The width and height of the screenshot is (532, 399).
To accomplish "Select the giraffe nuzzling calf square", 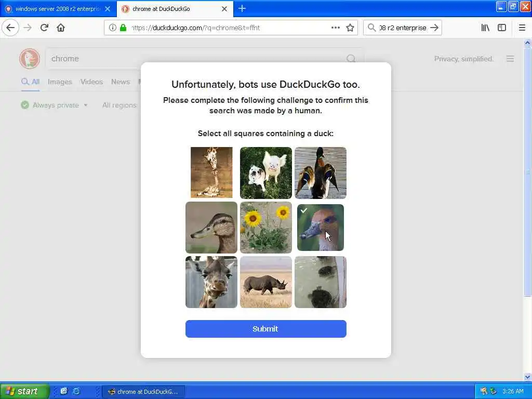I will tap(211, 172).
